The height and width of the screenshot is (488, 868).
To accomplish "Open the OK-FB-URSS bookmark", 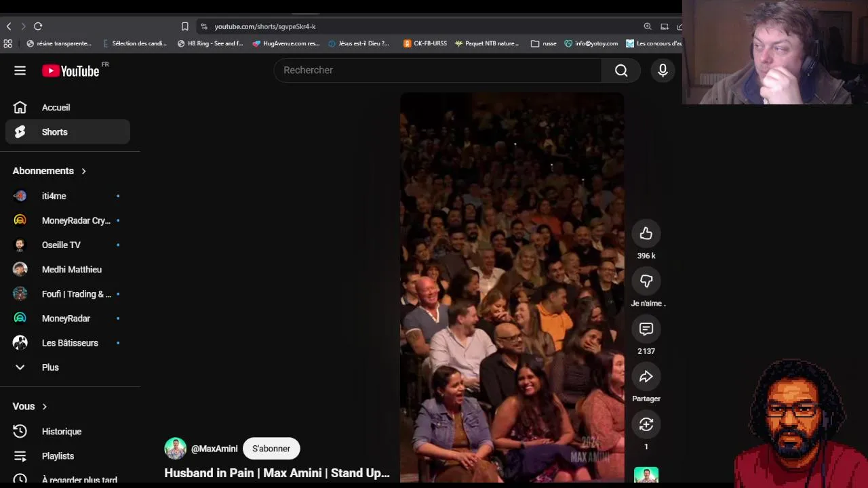I will [x=425, y=43].
